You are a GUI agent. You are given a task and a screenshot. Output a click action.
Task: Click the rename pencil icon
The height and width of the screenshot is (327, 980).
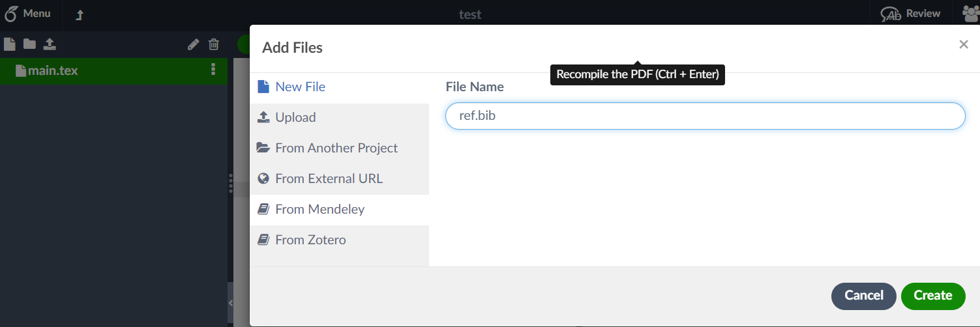click(x=193, y=44)
